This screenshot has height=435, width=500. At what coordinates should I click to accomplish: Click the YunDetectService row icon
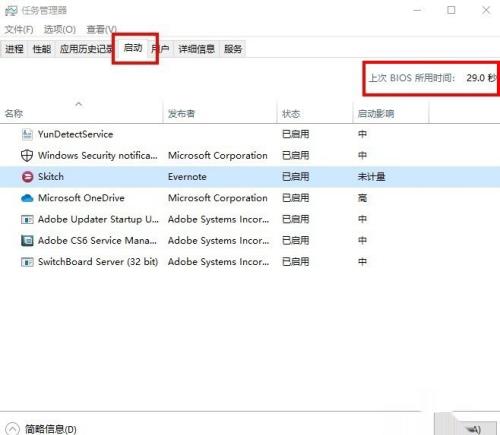point(27,134)
